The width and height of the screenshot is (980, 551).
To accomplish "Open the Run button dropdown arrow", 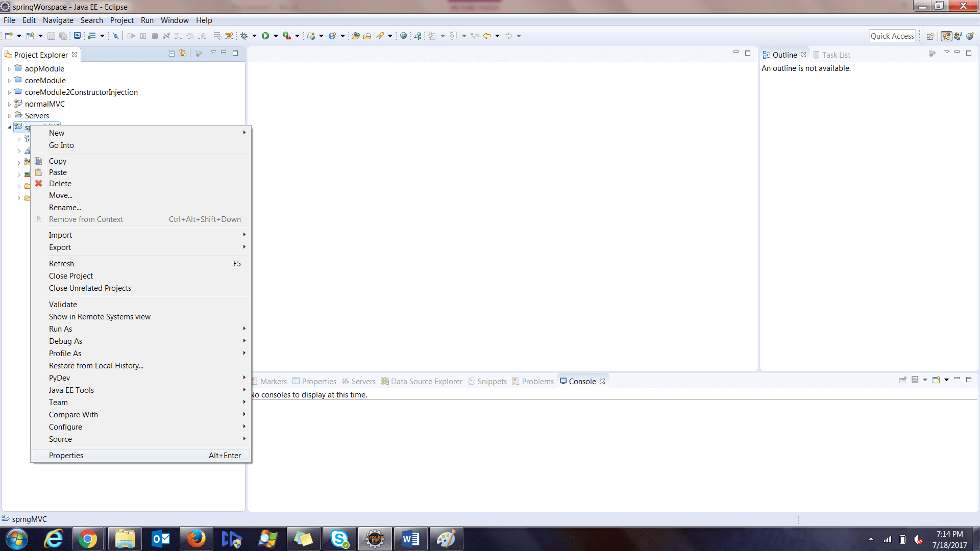I will [276, 36].
